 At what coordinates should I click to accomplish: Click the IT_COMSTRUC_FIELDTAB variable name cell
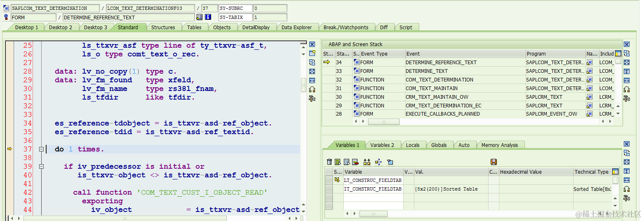373,189
